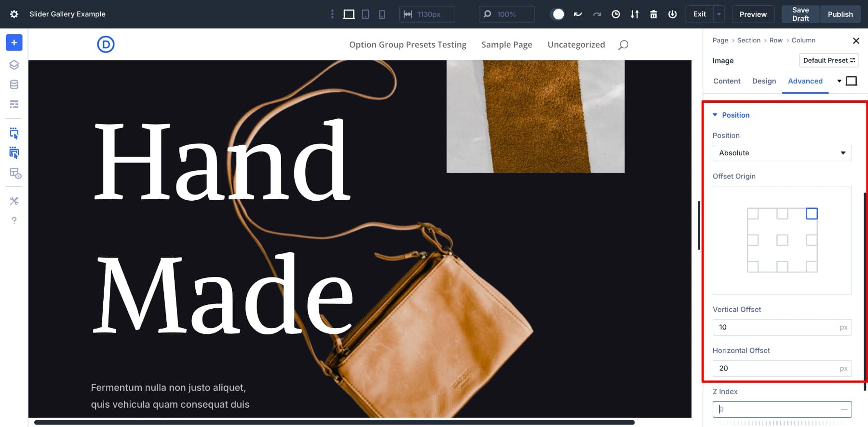
Task: Click the undo arrow in the top bar
Action: [x=578, y=14]
